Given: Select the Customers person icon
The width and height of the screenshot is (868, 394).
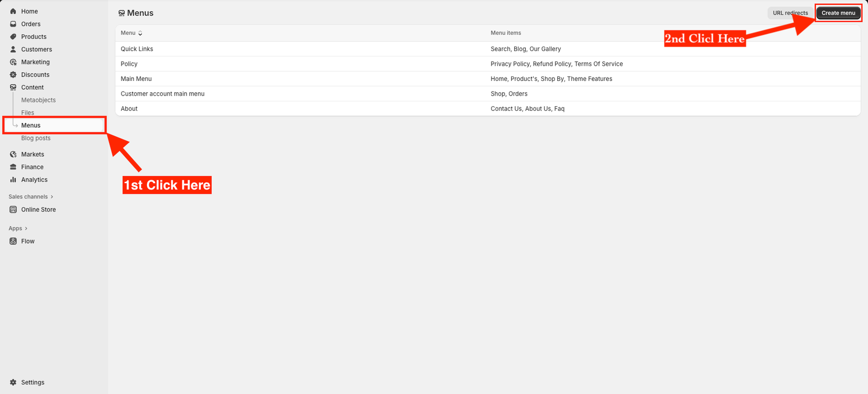Looking at the screenshot, I should point(13,49).
